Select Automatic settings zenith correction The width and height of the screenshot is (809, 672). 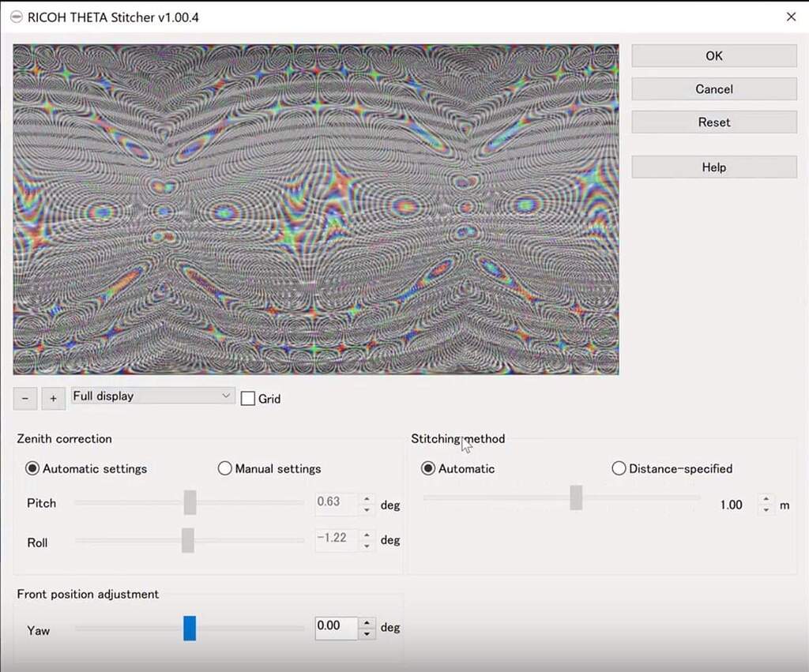32,468
